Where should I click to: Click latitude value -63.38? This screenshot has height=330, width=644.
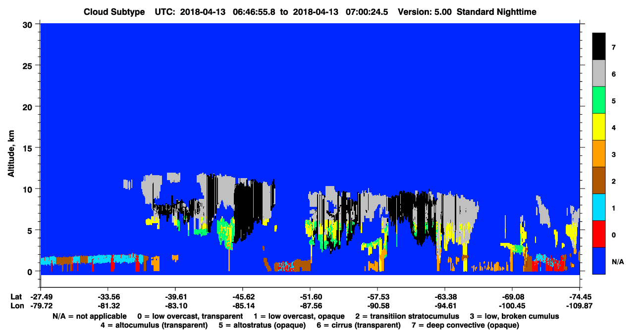point(445,297)
